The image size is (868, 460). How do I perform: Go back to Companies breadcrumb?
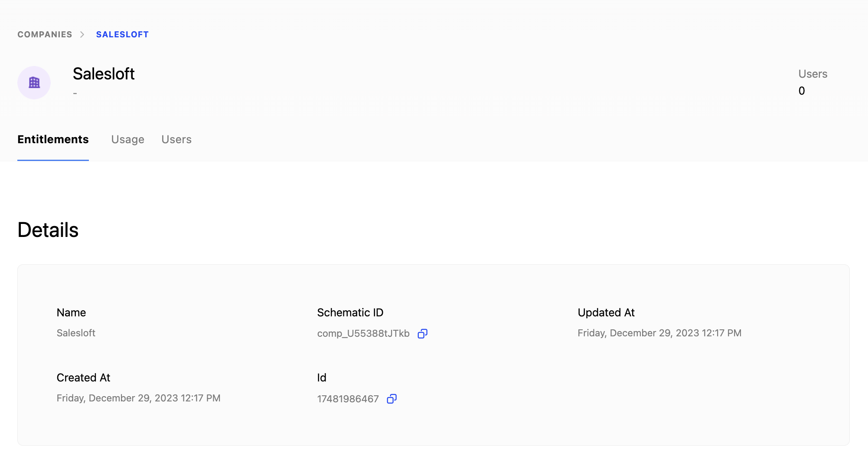tap(45, 34)
